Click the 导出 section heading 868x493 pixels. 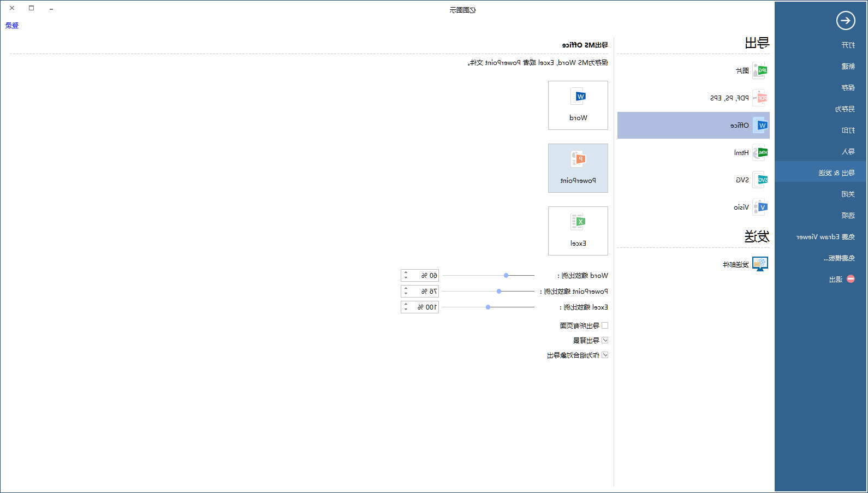click(757, 43)
